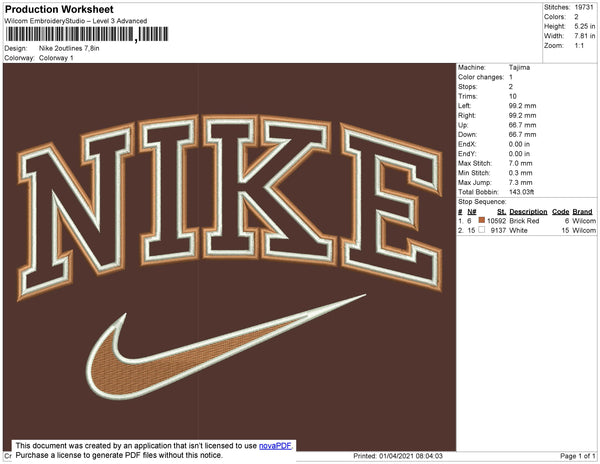
Task: Click the 'Brick Red' description text
Action: pyautogui.click(x=524, y=221)
